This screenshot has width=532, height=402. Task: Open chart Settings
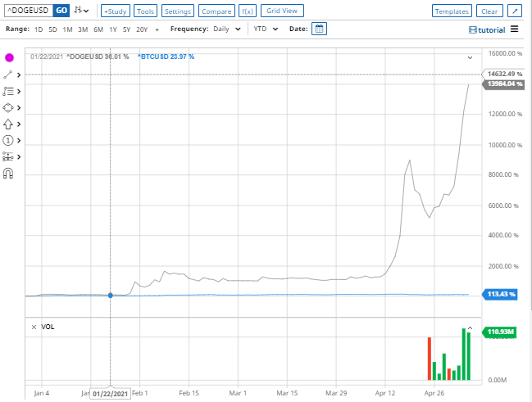click(x=177, y=11)
